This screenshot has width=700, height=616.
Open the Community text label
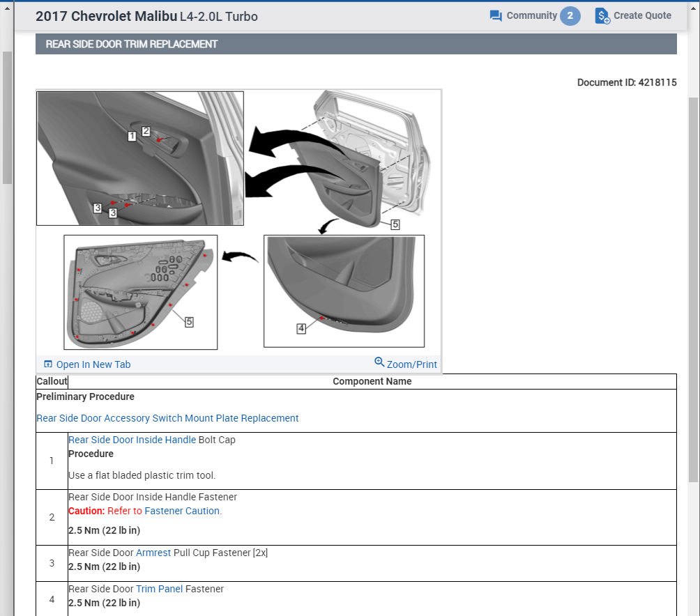point(531,15)
